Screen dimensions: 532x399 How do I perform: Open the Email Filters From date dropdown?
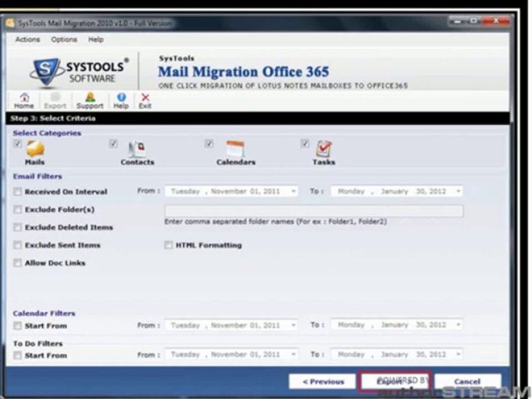pos(293,191)
